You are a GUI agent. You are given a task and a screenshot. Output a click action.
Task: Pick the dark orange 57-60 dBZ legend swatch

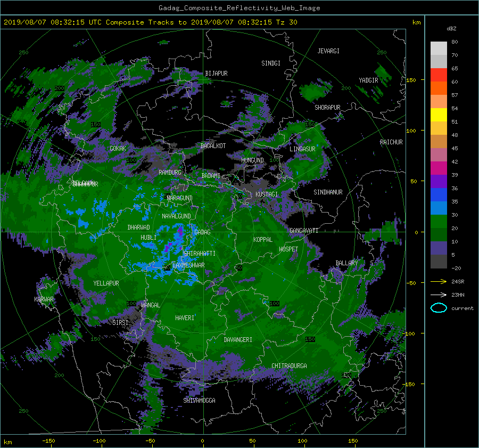439,88
